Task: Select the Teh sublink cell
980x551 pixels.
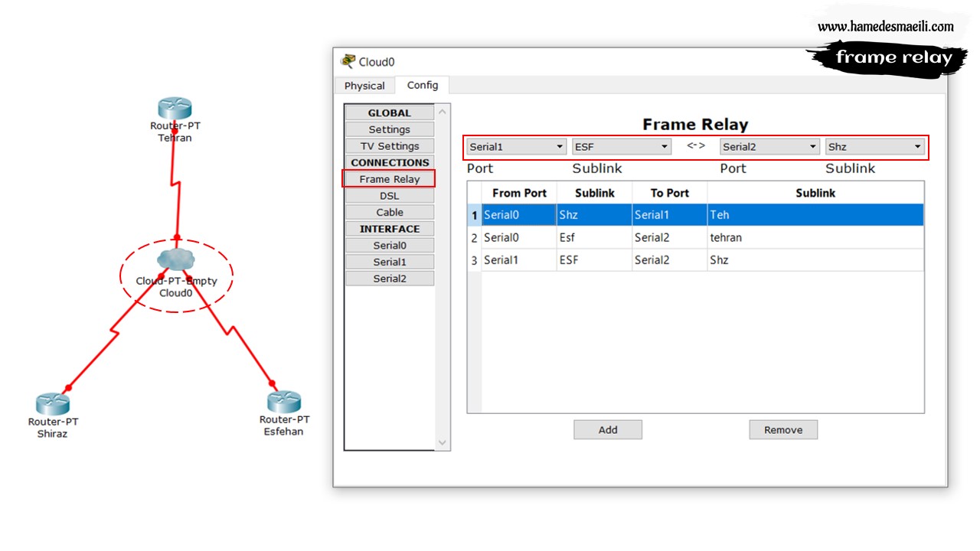Action: (815, 215)
